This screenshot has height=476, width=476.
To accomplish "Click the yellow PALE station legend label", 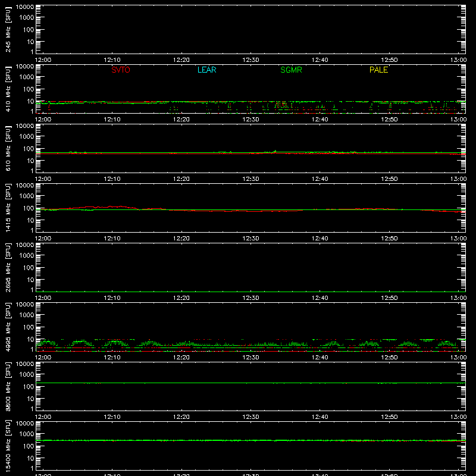I will pos(378,70).
